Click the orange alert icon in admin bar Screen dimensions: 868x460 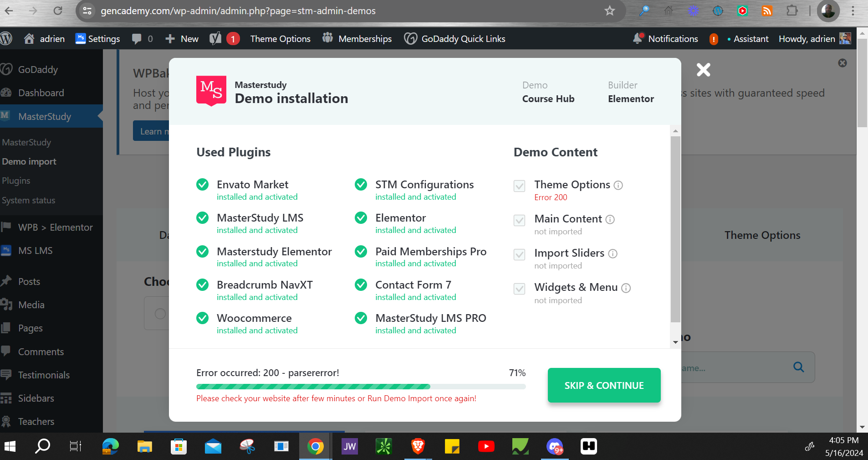714,39
